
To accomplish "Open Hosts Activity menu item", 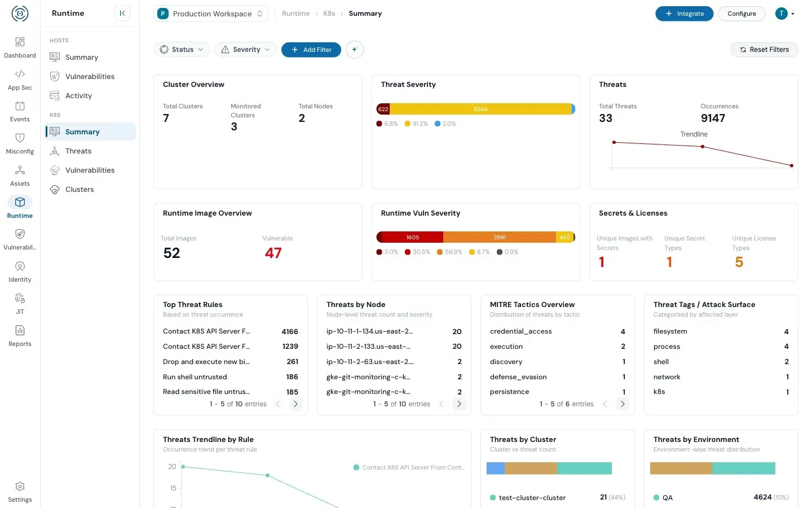I will tap(90, 95).
